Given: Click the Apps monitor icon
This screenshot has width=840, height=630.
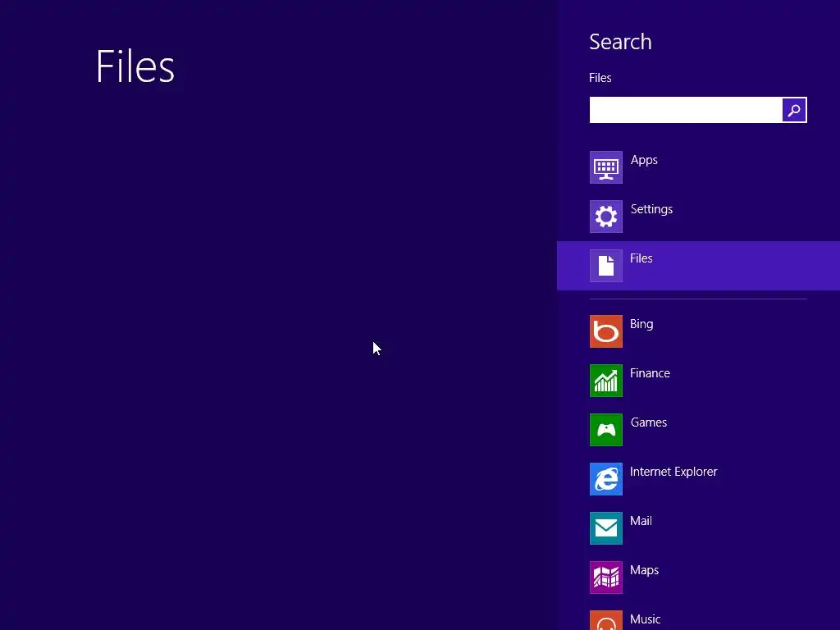Looking at the screenshot, I should (606, 167).
